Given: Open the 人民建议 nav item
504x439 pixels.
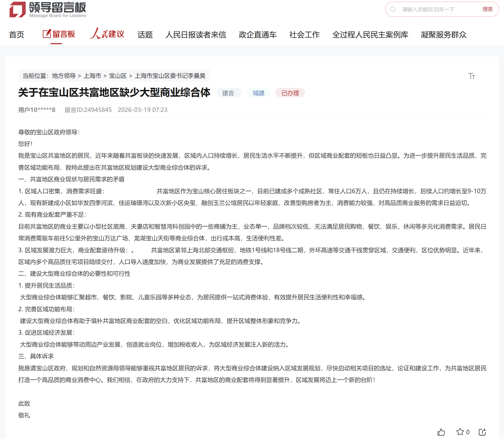Looking at the screenshot, I should [x=107, y=33].
